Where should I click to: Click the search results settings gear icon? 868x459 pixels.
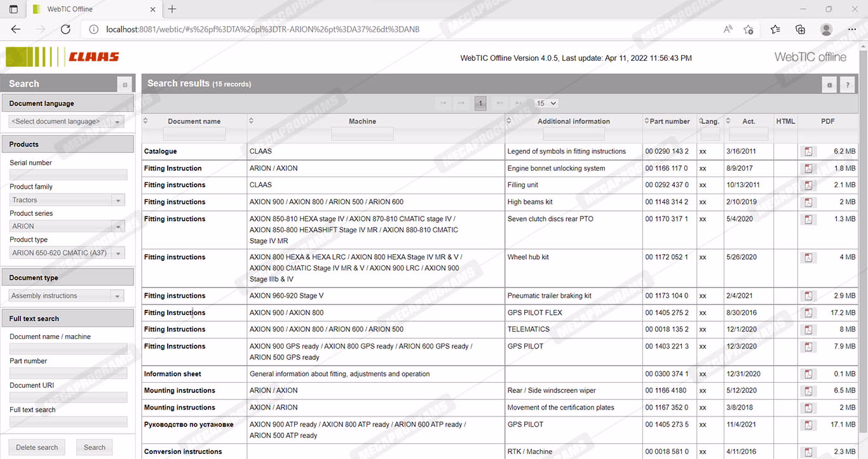(829, 84)
